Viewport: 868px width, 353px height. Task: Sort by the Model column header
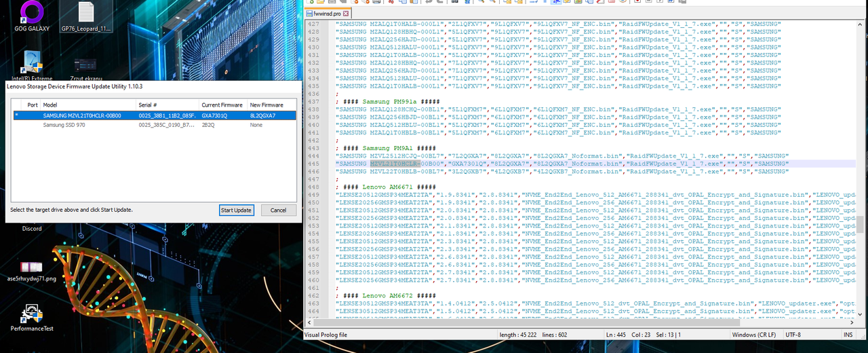click(x=88, y=105)
